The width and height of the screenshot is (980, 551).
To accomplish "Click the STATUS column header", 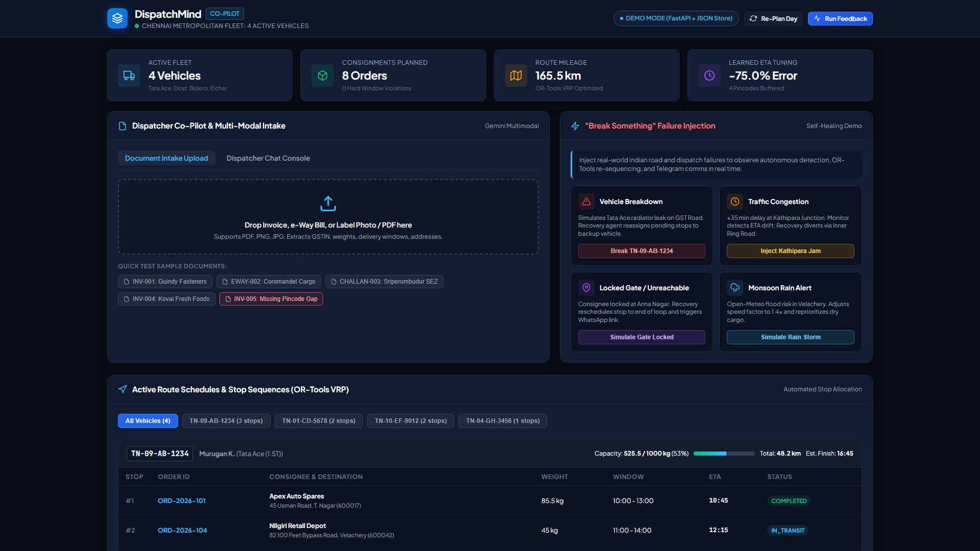I will click(x=779, y=477).
